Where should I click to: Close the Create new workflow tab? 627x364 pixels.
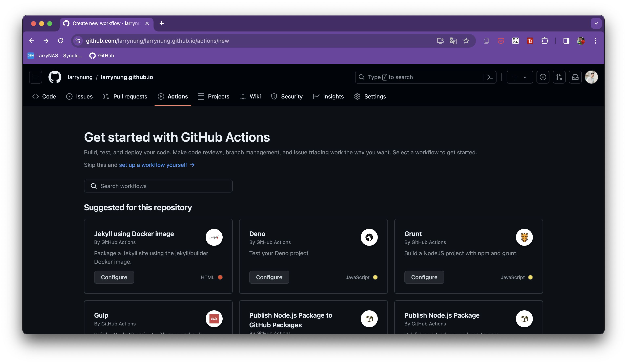[x=147, y=23]
